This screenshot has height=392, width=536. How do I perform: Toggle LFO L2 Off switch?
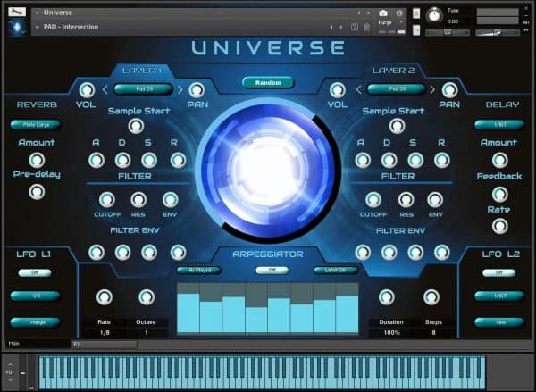pyautogui.click(x=499, y=272)
